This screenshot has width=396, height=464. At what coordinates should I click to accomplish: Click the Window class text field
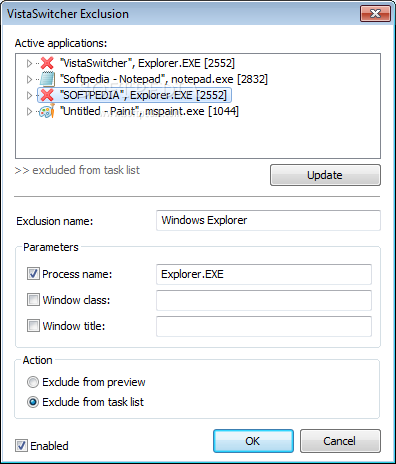(x=264, y=300)
